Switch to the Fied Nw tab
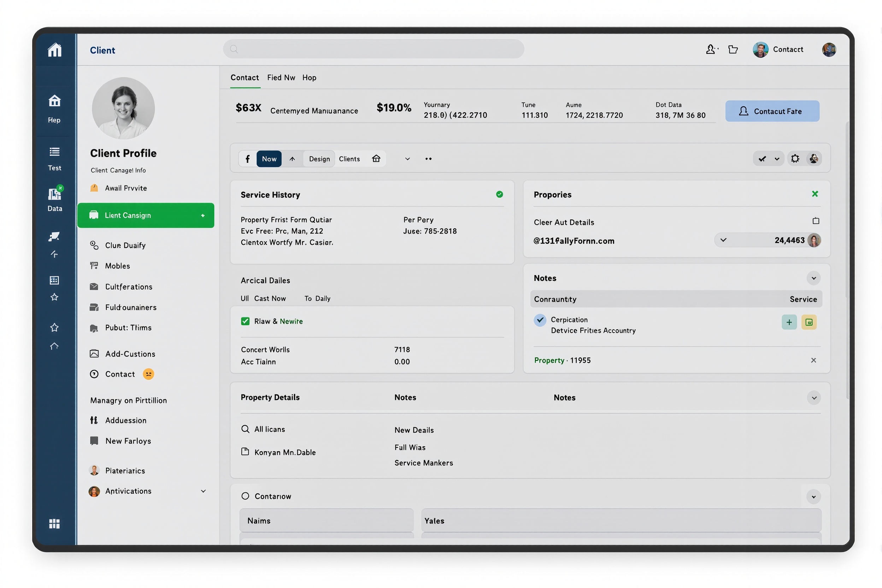This screenshot has width=882, height=588. tap(281, 78)
